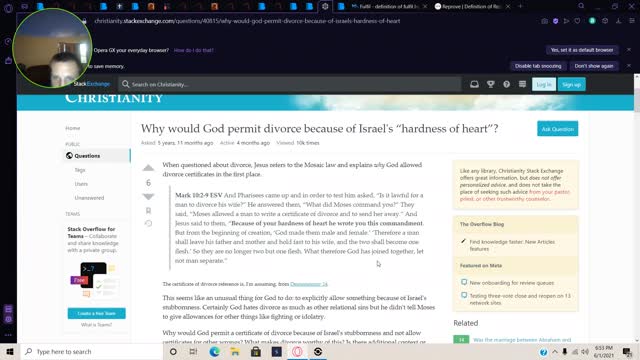Select Questions in the left sidebar
The width and height of the screenshot is (640, 360).
97,156
